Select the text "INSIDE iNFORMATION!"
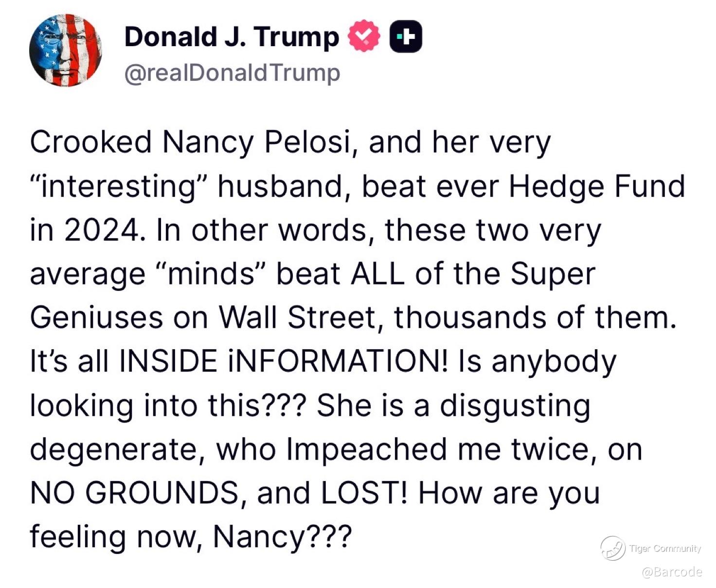Screen dimensions: 716x588 [284, 362]
